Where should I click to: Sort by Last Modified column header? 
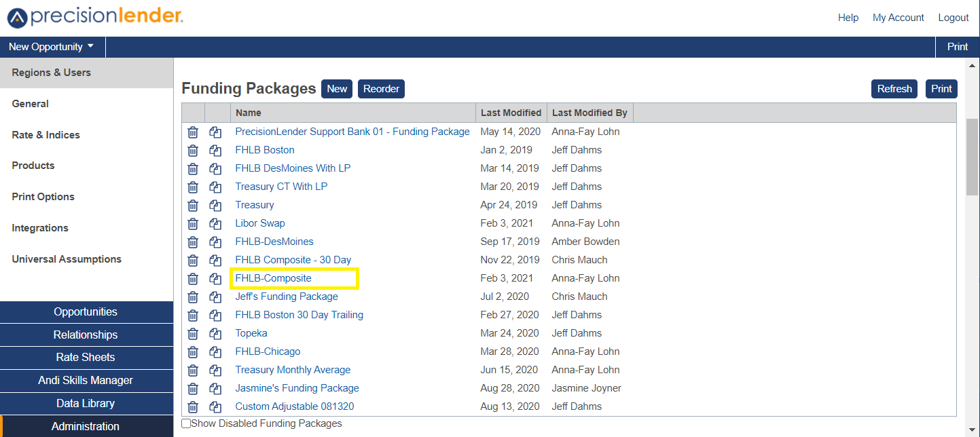tap(511, 113)
